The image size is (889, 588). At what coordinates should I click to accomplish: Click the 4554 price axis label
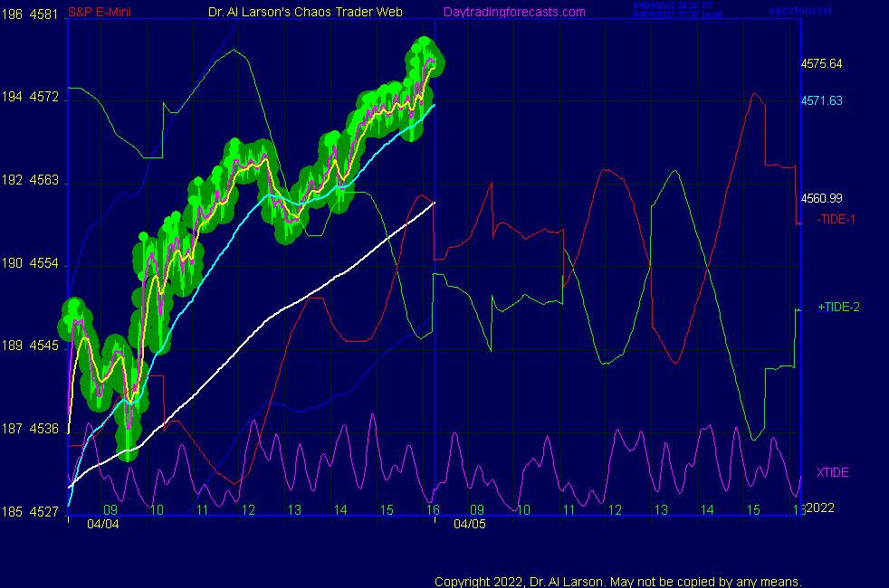[x=46, y=263]
